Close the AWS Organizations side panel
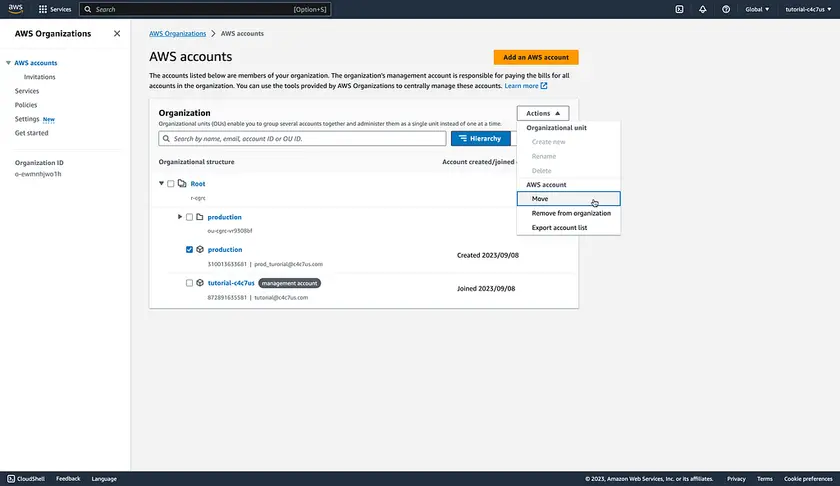The height and width of the screenshot is (486, 840). pos(117,33)
